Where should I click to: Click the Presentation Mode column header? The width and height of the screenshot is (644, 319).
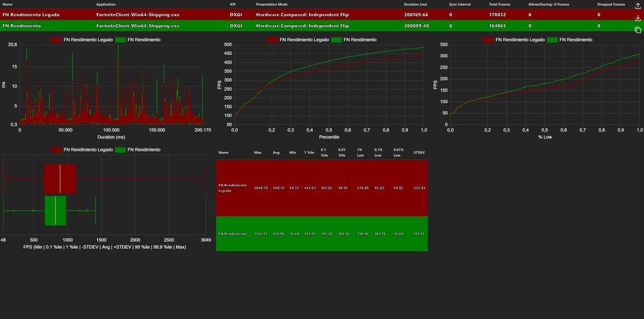point(272,4)
